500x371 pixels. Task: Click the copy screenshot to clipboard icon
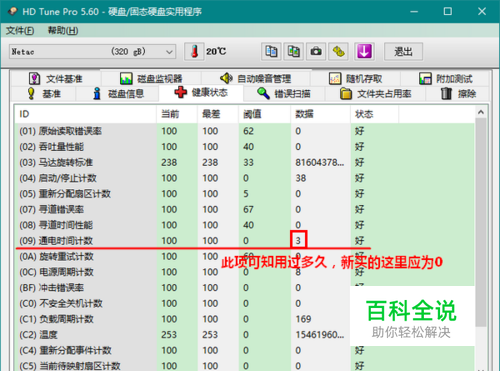point(293,52)
